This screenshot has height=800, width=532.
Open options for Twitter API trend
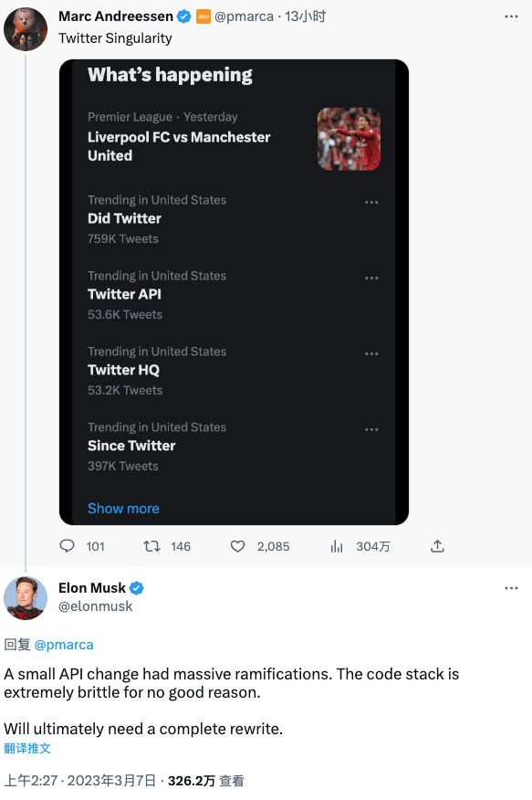point(371,278)
